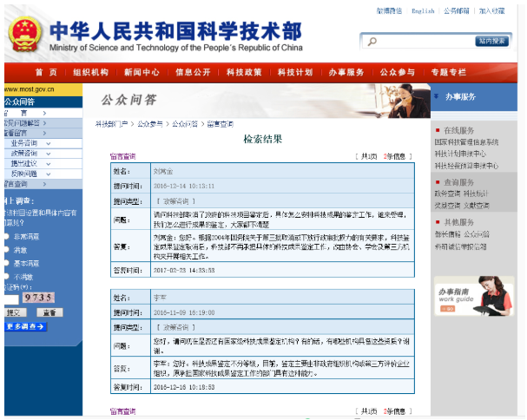Viewport: 527px width, 420px height.
Task: Click the 检索结果 heading
Action: point(262,139)
